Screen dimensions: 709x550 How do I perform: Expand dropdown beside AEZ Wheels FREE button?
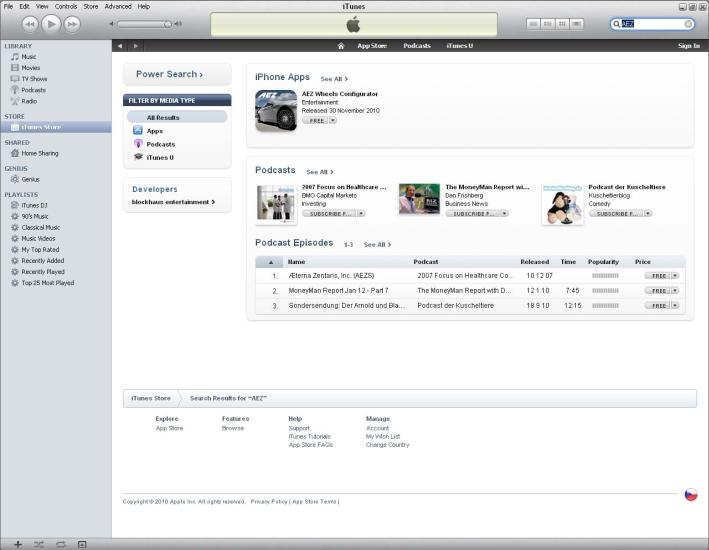pos(333,121)
